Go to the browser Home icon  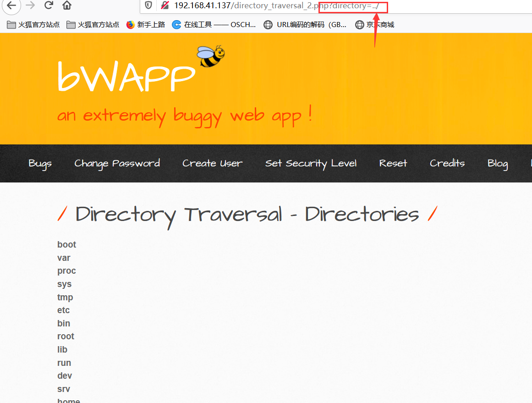point(67,5)
